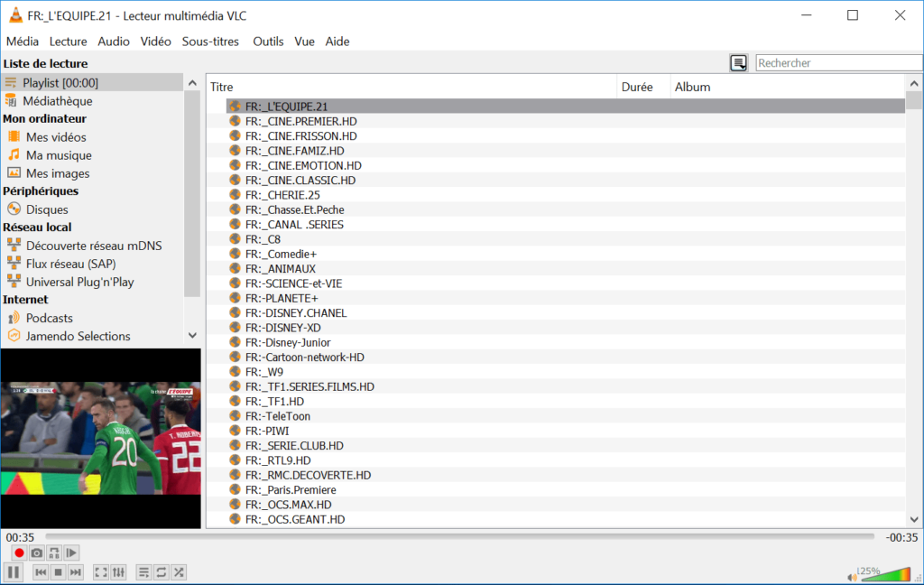Stop playback with the stop button

58,572
